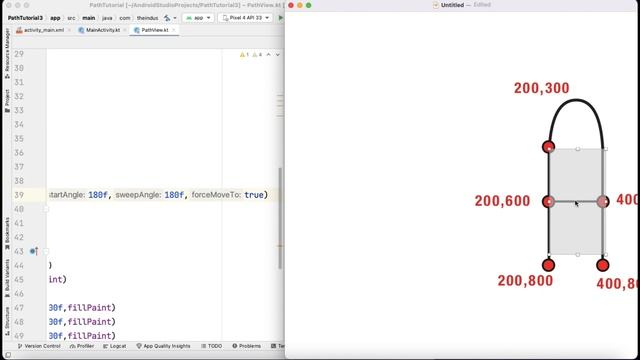Click the red dot above the 400,8 label

602,265
